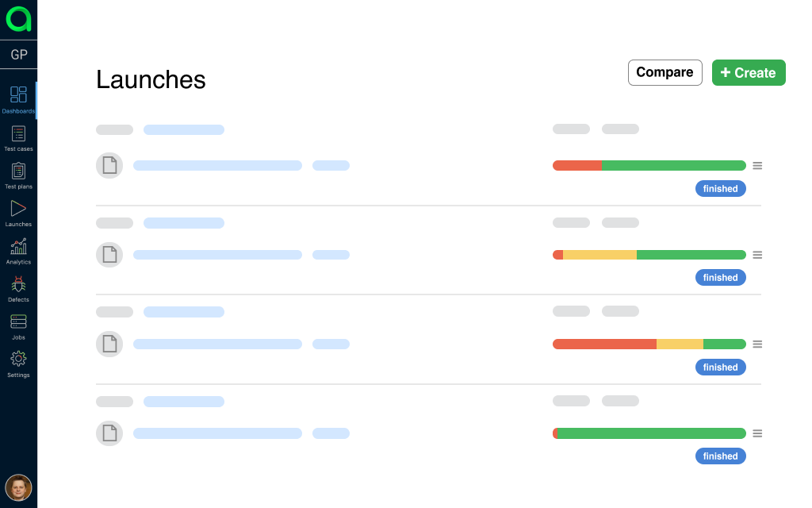The height and width of the screenshot is (508, 812).
Task: Click the green logo at top-left
Action: coord(18,19)
